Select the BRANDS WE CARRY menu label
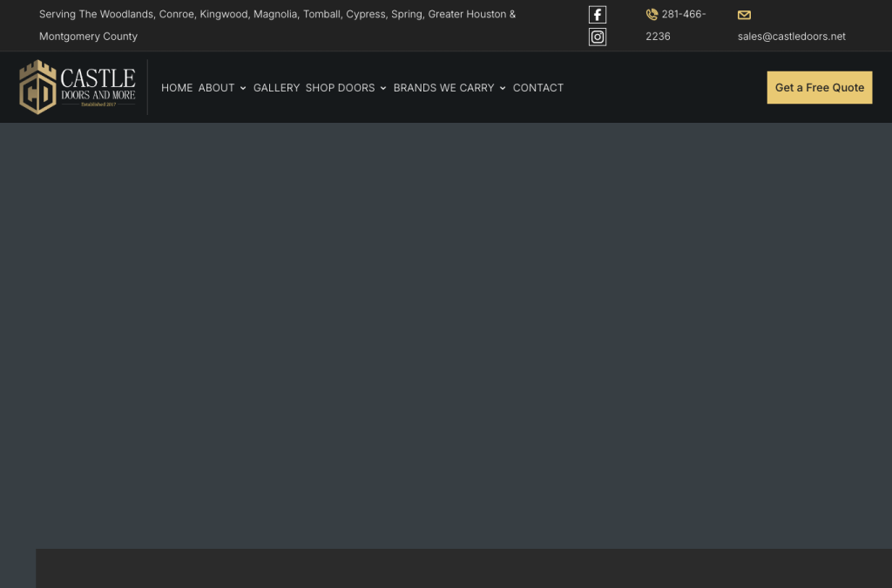Image resolution: width=892 pixels, height=588 pixels. (x=443, y=88)
